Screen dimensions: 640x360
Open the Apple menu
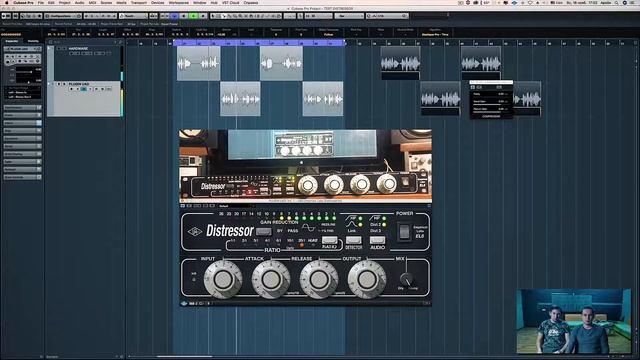click(7, 2)
